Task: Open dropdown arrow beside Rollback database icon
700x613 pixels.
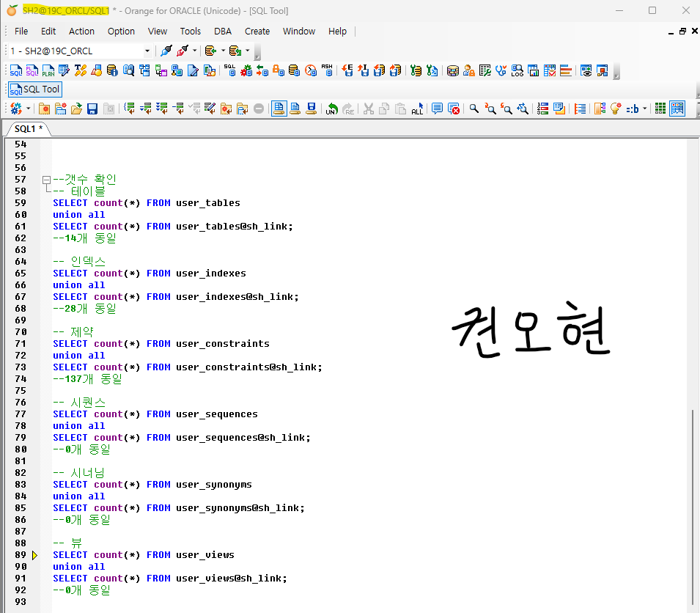Action: click(x=247, y=51)
